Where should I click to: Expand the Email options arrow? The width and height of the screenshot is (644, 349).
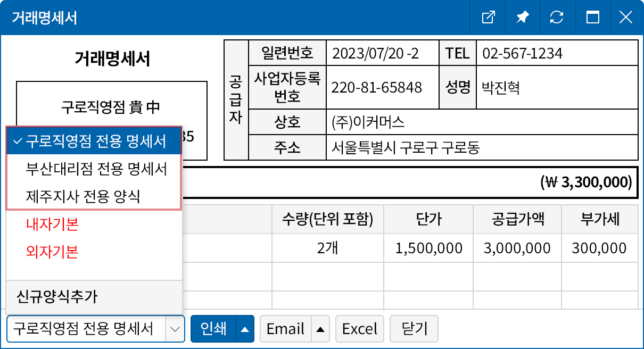coord(320,329)
